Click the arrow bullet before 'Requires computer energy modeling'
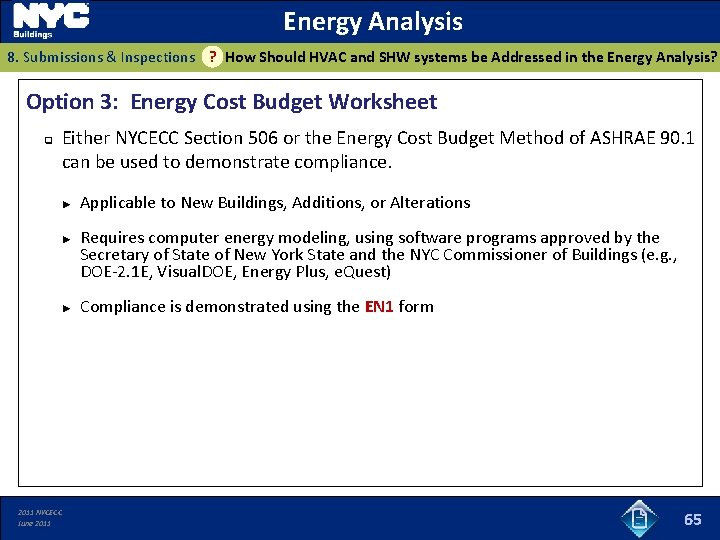Screen dimensions: 720x540 click(67, 239)
